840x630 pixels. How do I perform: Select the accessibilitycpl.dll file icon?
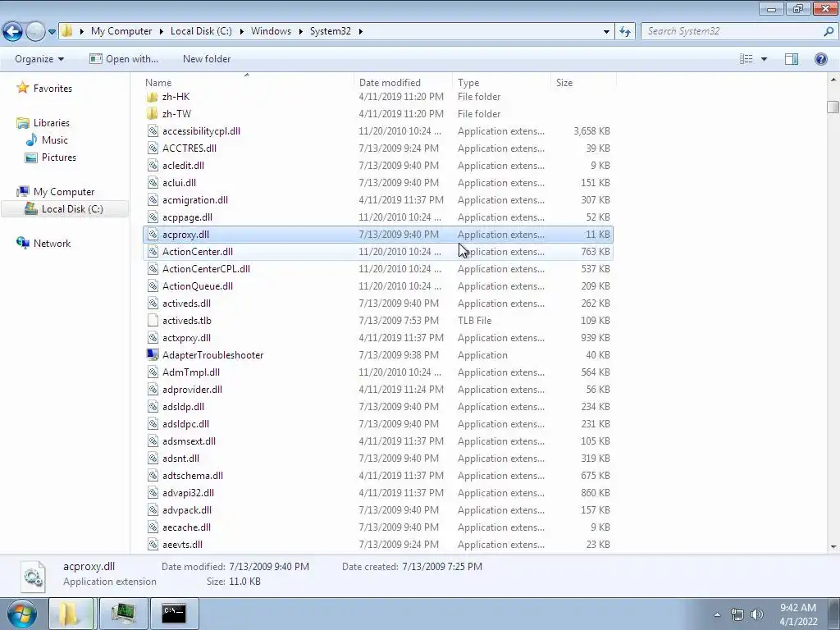[153, 131]
